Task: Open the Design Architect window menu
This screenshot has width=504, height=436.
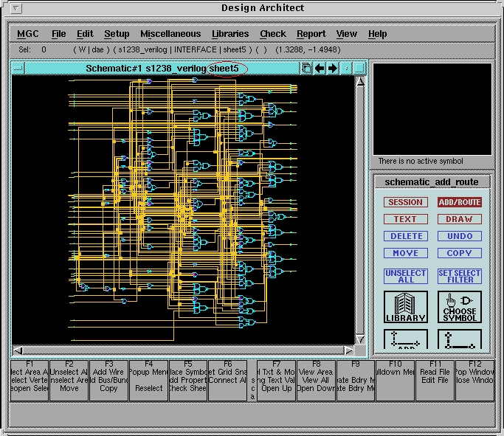Action: [17, 9]
